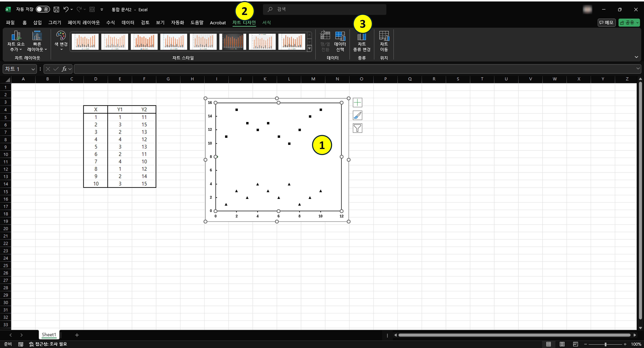The image size is (644, 348).
Task: Click the Select Data icon
Action: click(340, 36)
